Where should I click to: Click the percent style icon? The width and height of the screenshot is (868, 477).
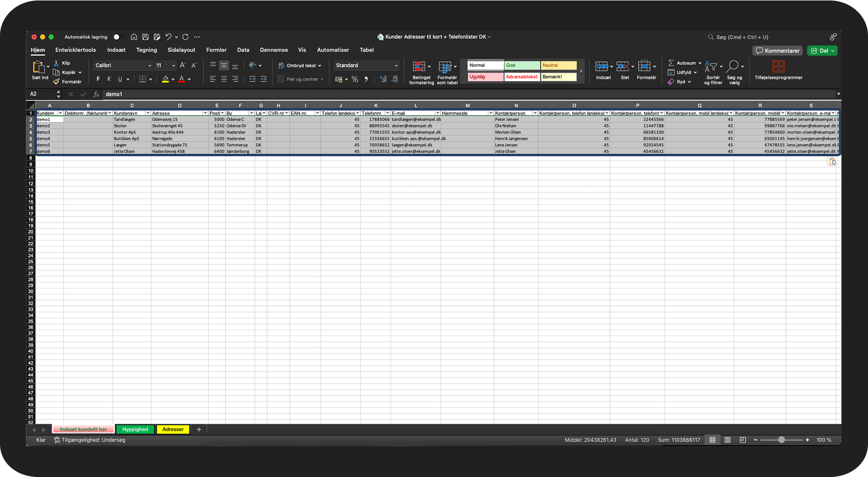coord(355,79)
